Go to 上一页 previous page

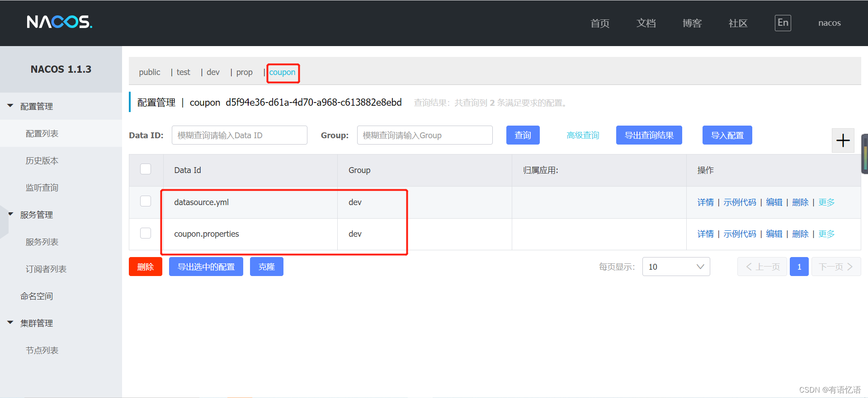click(762, 267)
